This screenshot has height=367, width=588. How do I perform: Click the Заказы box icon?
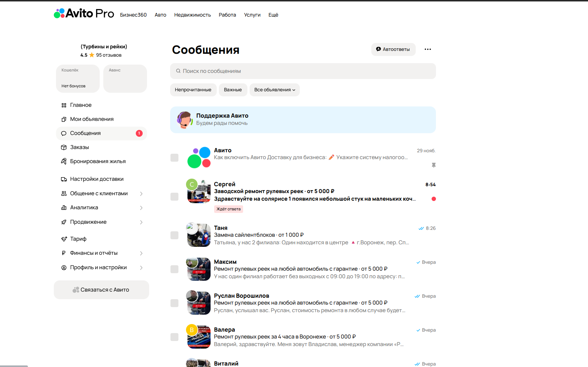tap(64, 147)
